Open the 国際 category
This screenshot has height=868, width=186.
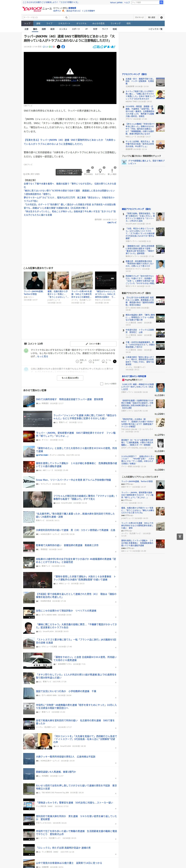point(44,29)
